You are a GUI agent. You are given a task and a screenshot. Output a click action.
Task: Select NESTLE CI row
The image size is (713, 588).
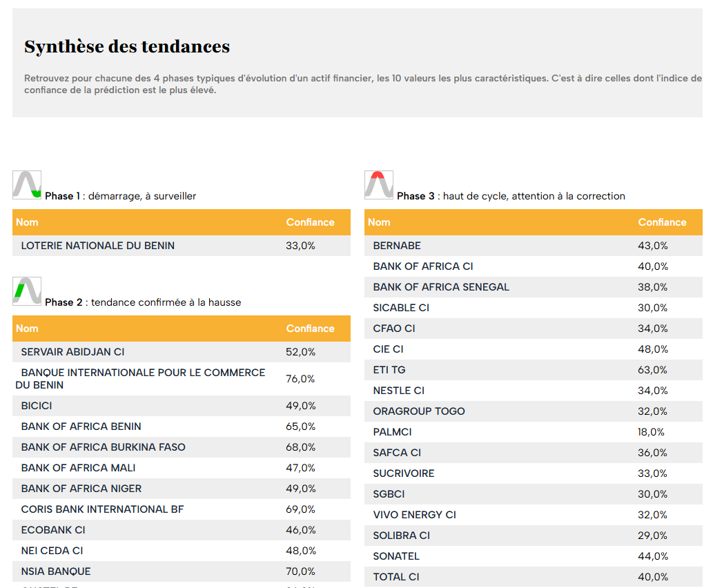(x=534, y=391)
